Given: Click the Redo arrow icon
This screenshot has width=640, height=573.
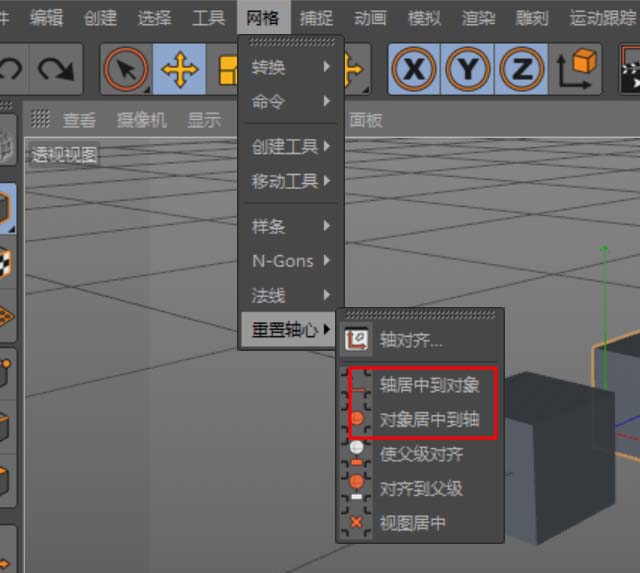Looking at the screenshot, I should point(55,69).
